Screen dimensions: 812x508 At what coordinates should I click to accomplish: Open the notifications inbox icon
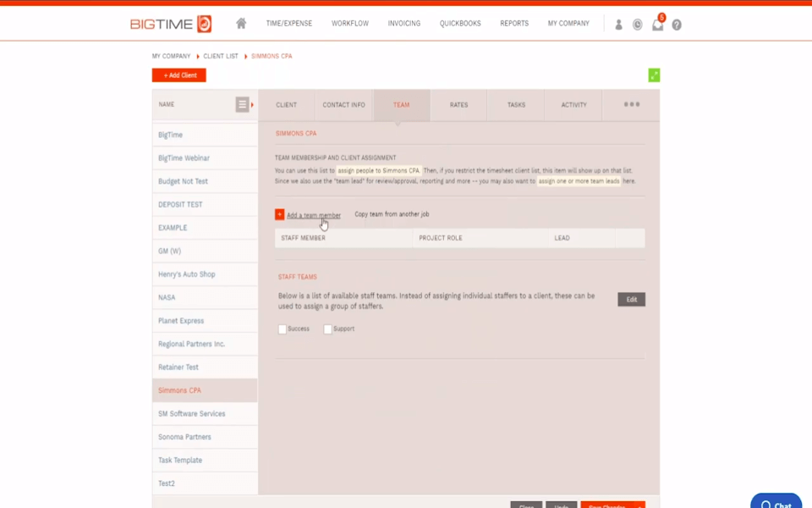(658, 25)
